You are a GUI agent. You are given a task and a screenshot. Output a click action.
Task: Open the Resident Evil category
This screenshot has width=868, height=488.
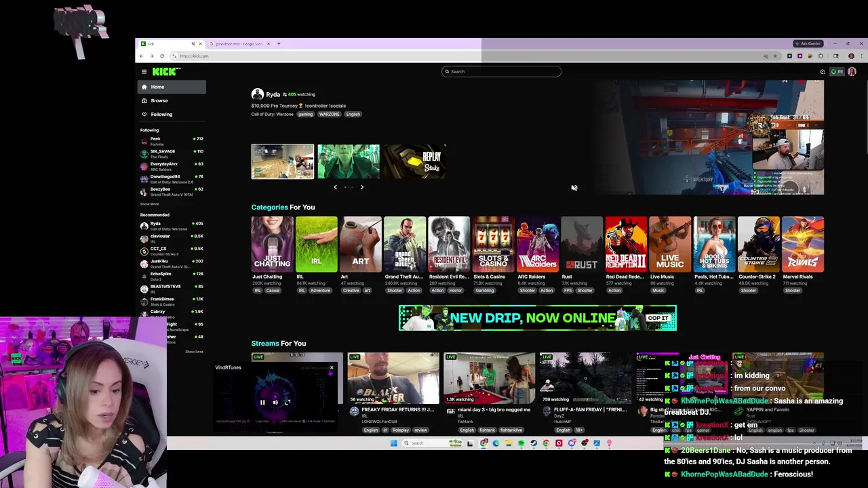pyautogui.click(x=449, y=245)
